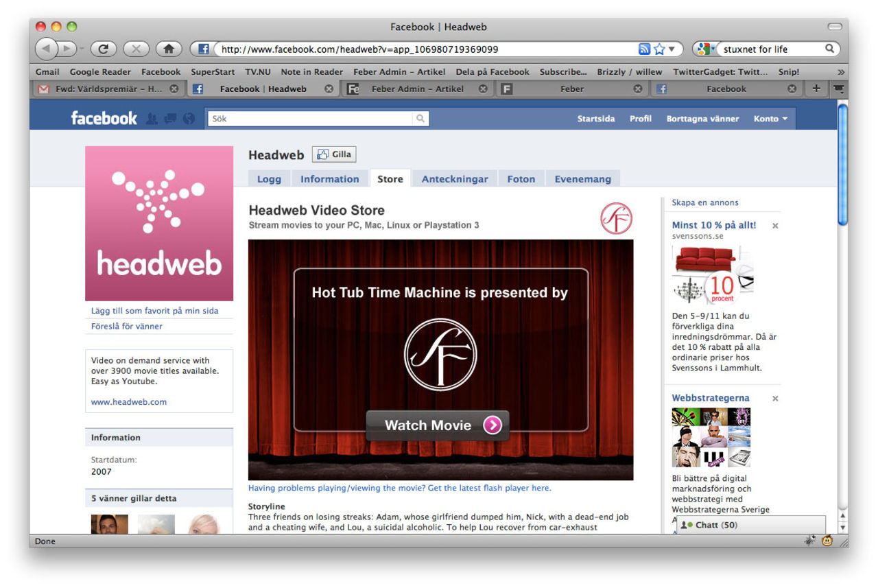
Task: Open the Anteckningar tab
Action: (x=454, y=178)
